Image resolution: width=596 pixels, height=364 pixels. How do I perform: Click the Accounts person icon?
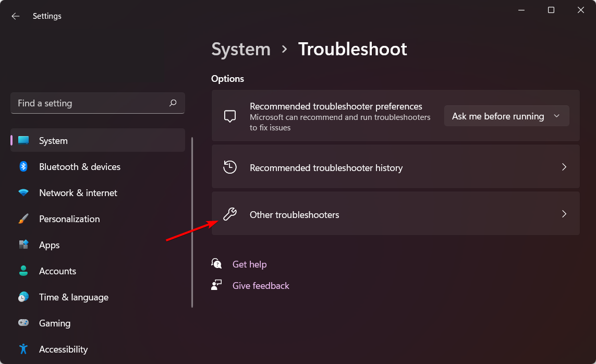23,271
